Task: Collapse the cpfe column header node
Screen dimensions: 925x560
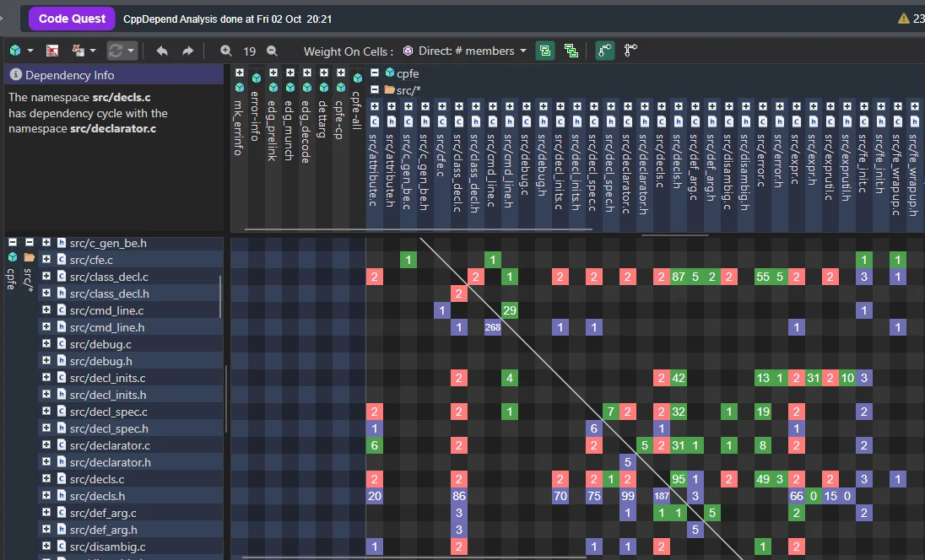Action: click(x=375, y=73)
